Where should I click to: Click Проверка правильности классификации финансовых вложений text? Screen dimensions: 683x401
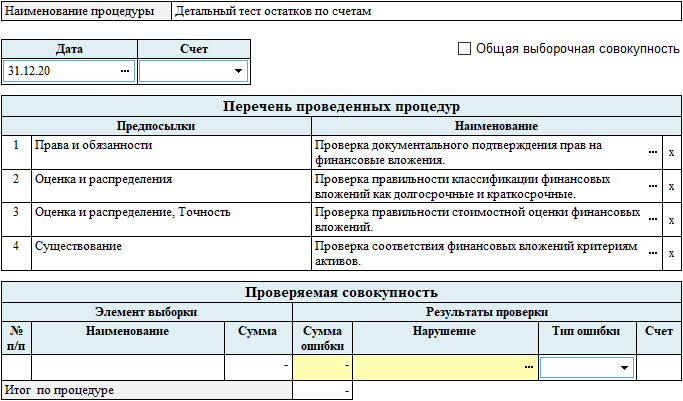pos(463,186)
